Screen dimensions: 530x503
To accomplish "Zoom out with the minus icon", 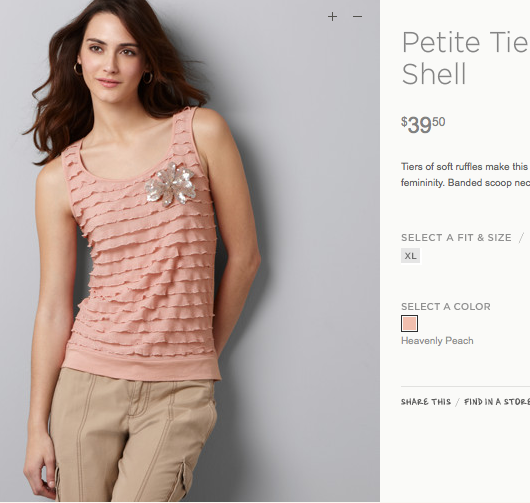I will 357,16.
